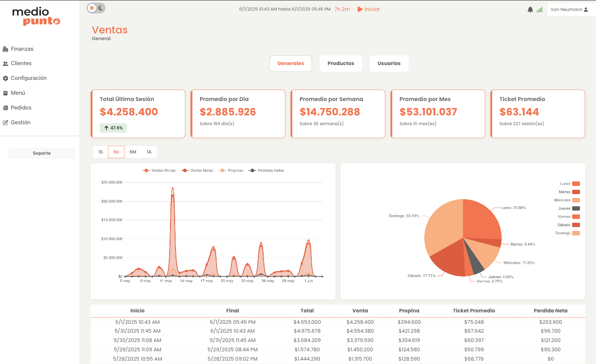Click the Finanzas sidebar icon
The height and width of the screenshot is (364, 596).
click(x=5, y=49)
